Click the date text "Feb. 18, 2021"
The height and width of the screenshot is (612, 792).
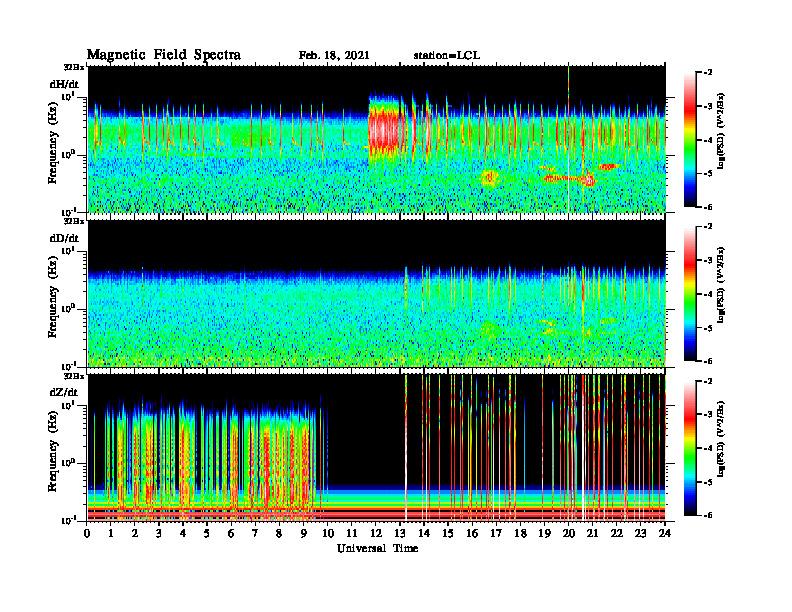click(x=334, y=56)
